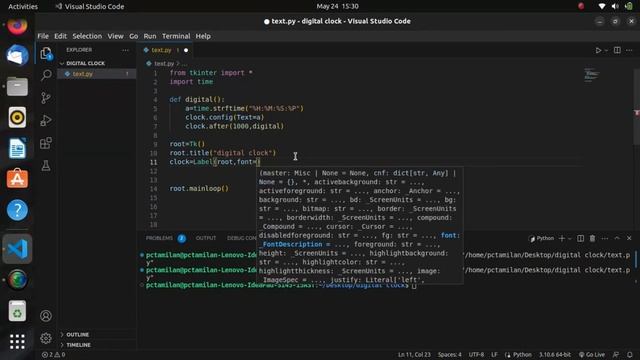Image resolution: width=640 pixels, height=360 pixels.
Task: Open Help from the dock
Action: (x=17, y=210)
